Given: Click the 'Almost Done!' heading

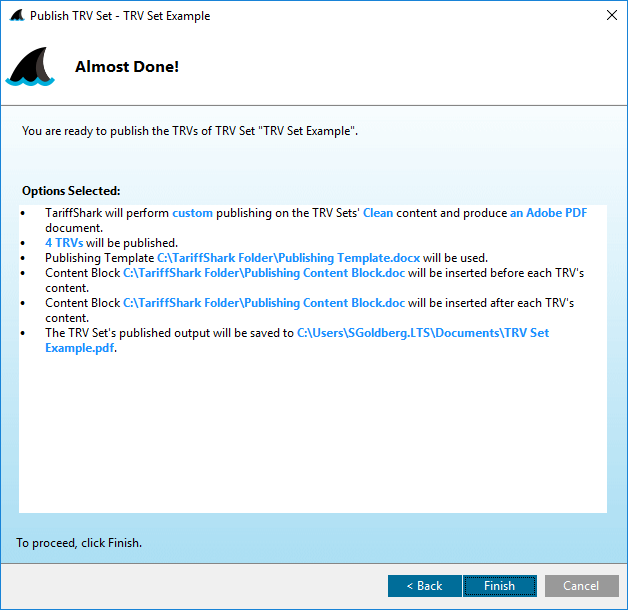Looking at the screenshot, I should point(127,66).
